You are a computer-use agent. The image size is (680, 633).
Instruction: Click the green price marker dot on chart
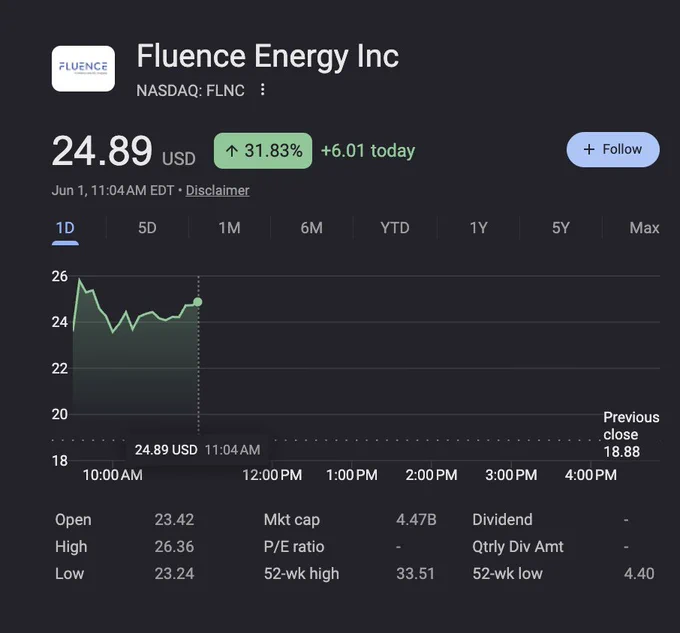198,302
